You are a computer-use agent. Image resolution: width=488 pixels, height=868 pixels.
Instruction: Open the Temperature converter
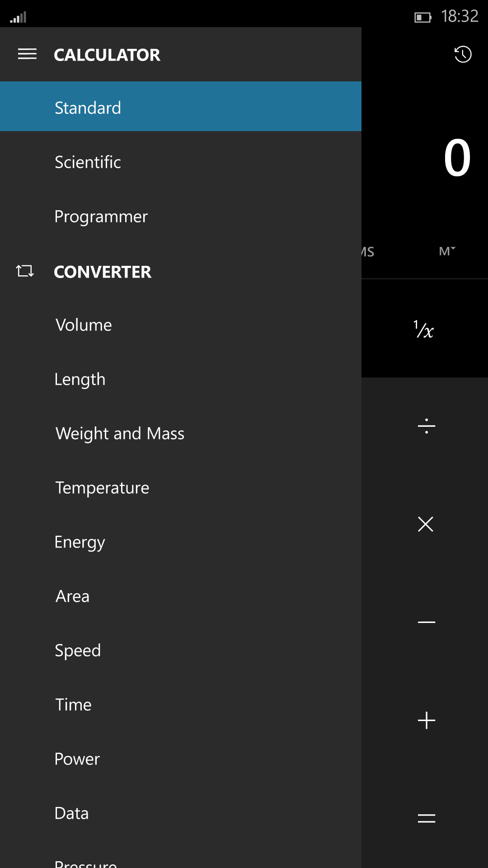[181, 488]
